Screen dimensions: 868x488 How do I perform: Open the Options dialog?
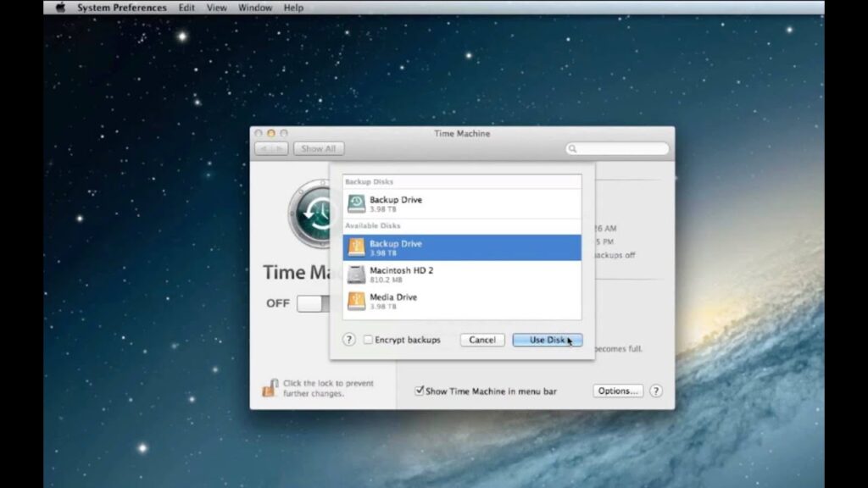tap(617, 391)
